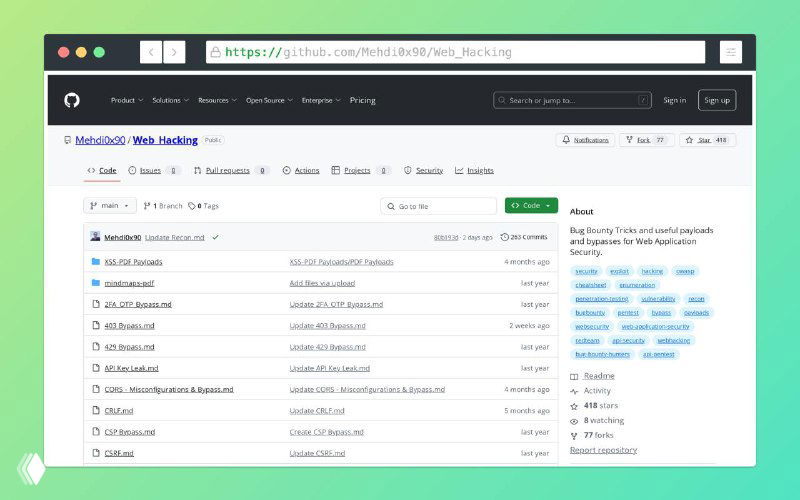Click the bugbounty topic tag
Viewport: 800px width, 500px height.
coord(590,313)
